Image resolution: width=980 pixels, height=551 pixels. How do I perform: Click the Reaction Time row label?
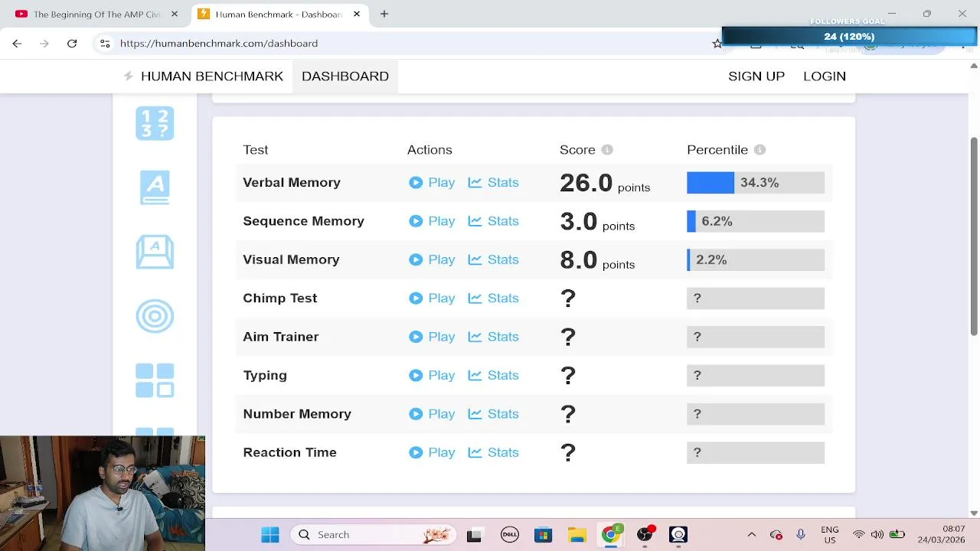pyautogui.click(x=289, y=452)
